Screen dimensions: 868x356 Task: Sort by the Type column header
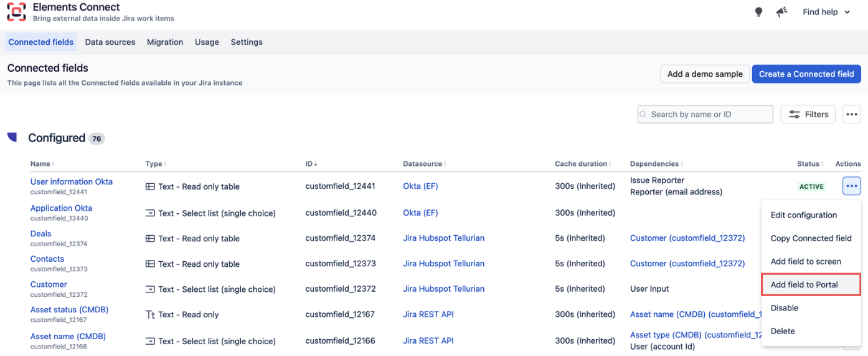pos(156,164)
